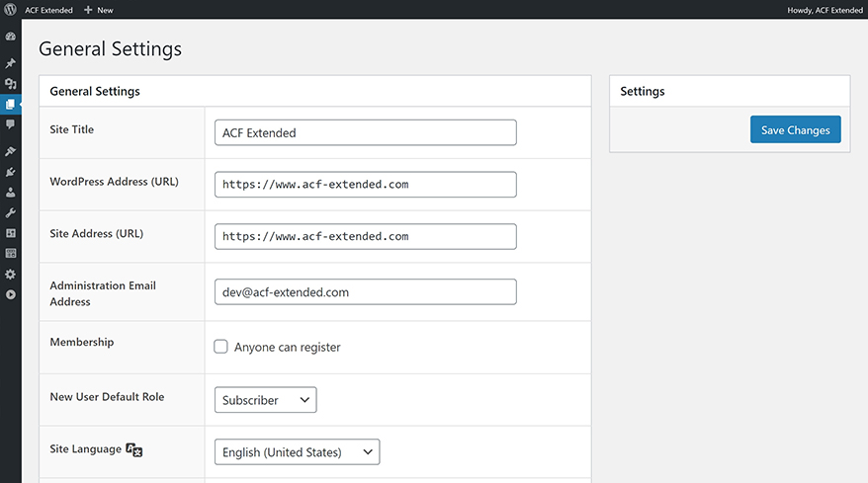The image size is (868, 483).
Task: Open Tools via the wrench icon
Action: [10, 212]
